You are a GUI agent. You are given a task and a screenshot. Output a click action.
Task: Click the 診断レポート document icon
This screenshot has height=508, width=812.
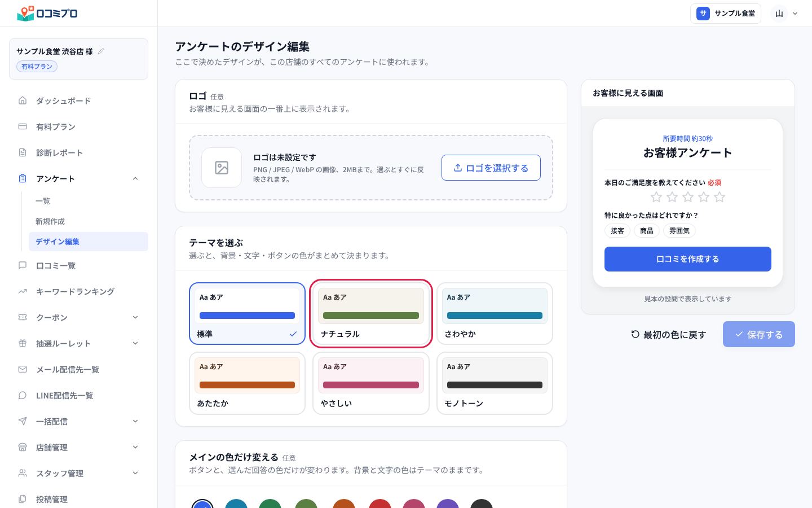click(23, 152)
